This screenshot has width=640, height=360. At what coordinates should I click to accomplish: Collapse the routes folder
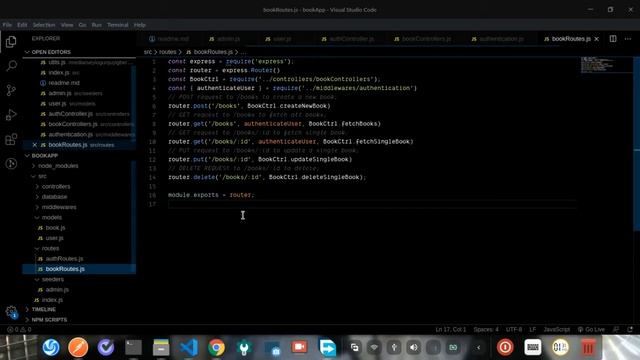click(50, 248)
